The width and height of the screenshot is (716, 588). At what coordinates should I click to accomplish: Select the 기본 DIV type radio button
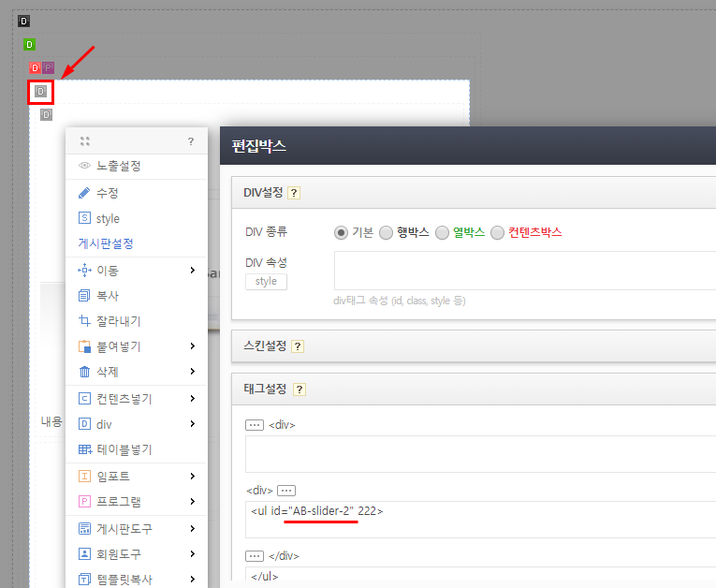point(342,232)
